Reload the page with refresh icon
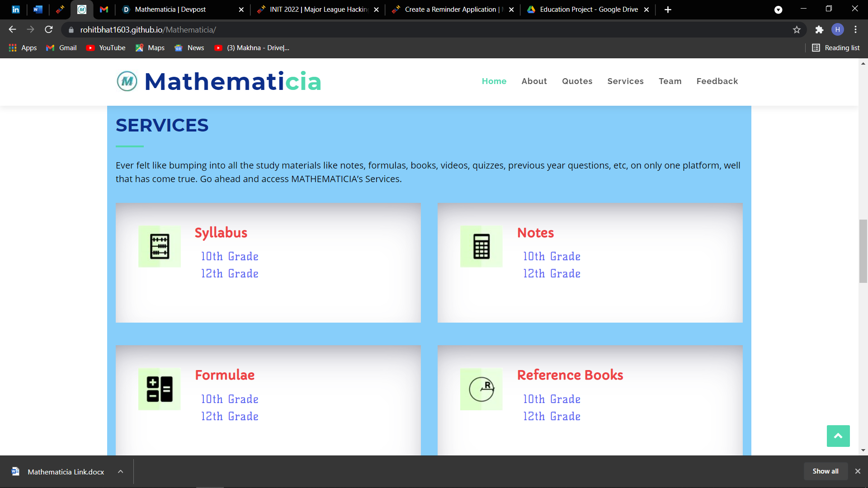868x488 pixels. point(49,30)
